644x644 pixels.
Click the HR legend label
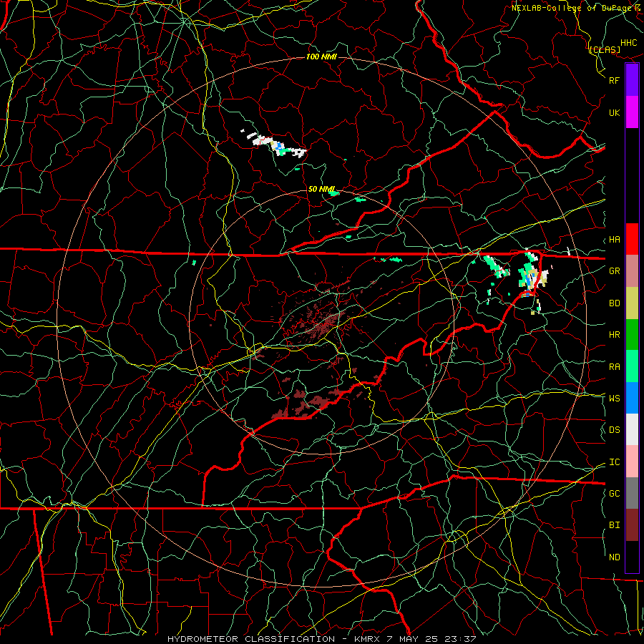614,335
